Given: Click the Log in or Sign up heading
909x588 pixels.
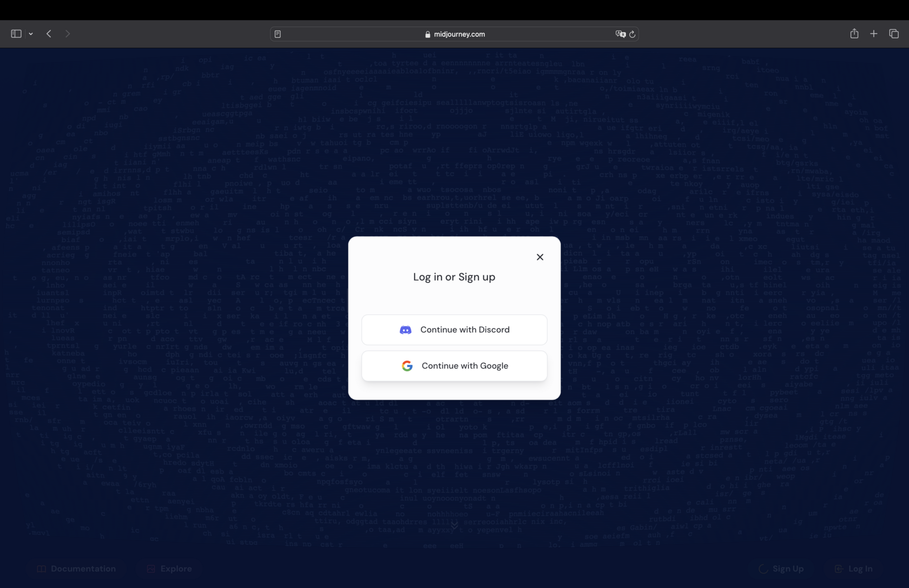Looking at the screenshot, I should point(454,277).
